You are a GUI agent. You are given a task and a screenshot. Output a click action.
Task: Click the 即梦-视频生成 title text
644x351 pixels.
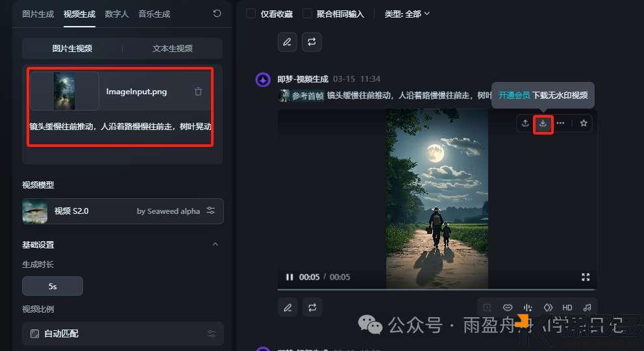303,79
